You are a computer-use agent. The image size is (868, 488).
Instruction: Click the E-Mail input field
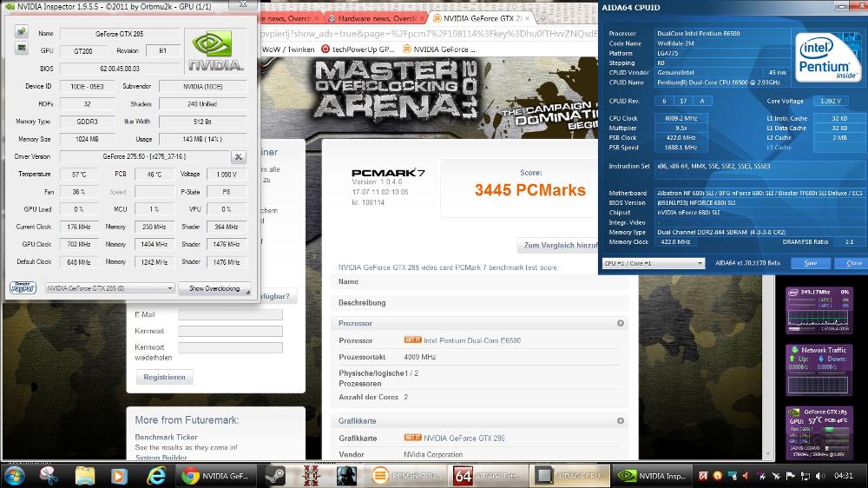(230, 314)
